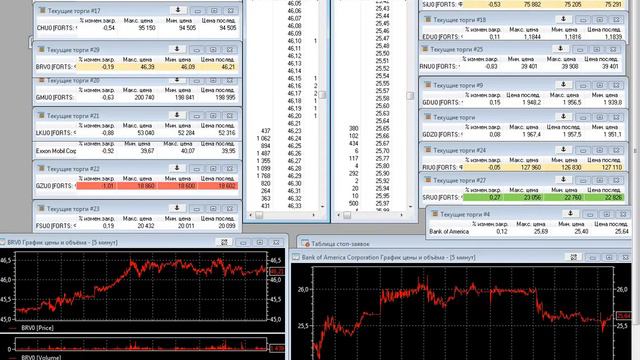Click volume 1 768 at price 46,29
Image resolution: width=640 pixels, height=360 pixels.
263,176
